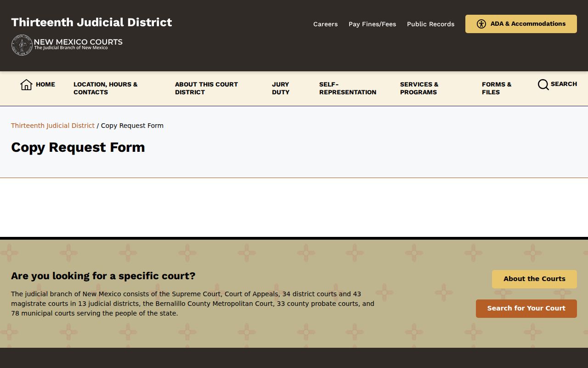Click the 'NEW MEXICO COURTS' logo text

78,42
